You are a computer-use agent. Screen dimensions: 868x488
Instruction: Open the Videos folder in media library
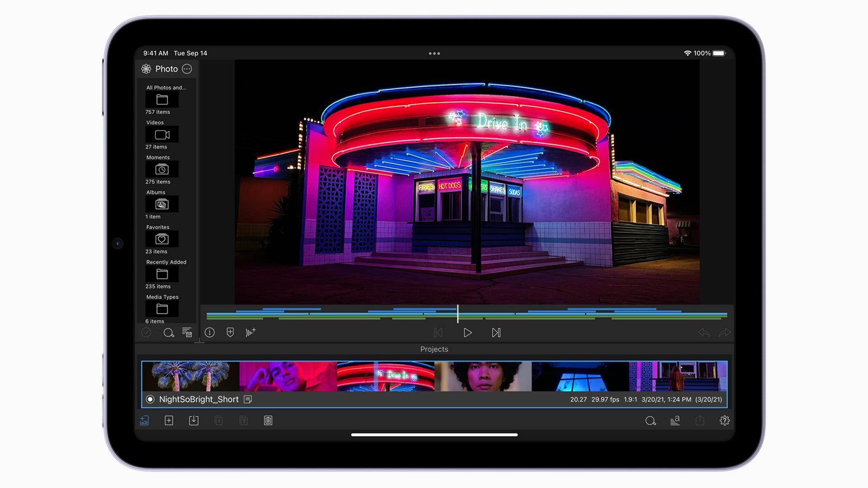[x=162, y=135]
